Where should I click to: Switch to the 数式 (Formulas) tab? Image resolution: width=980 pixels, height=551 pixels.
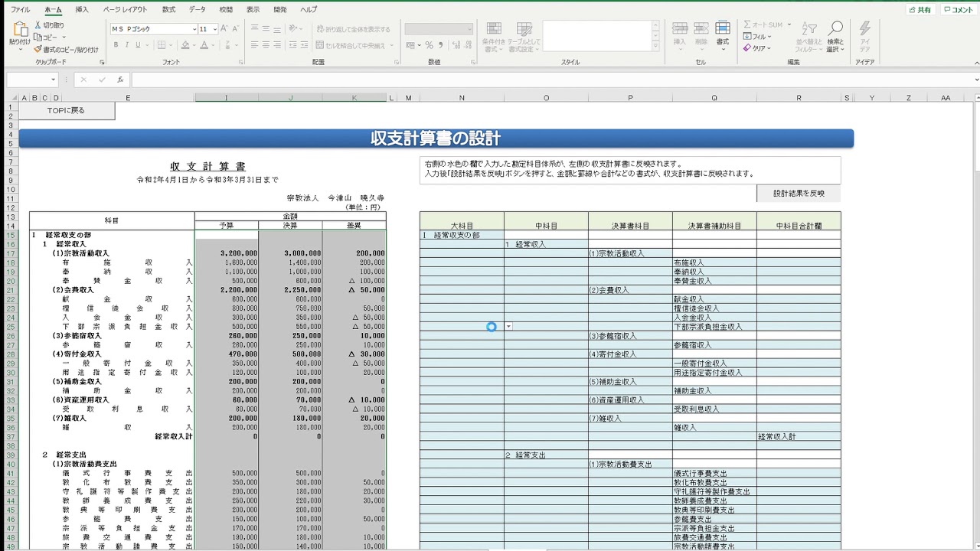pyautogui.click(x=168, y=10)
